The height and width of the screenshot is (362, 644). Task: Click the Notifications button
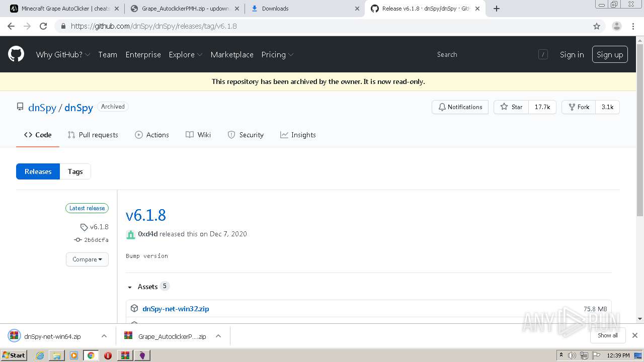(x=460, y=107)
